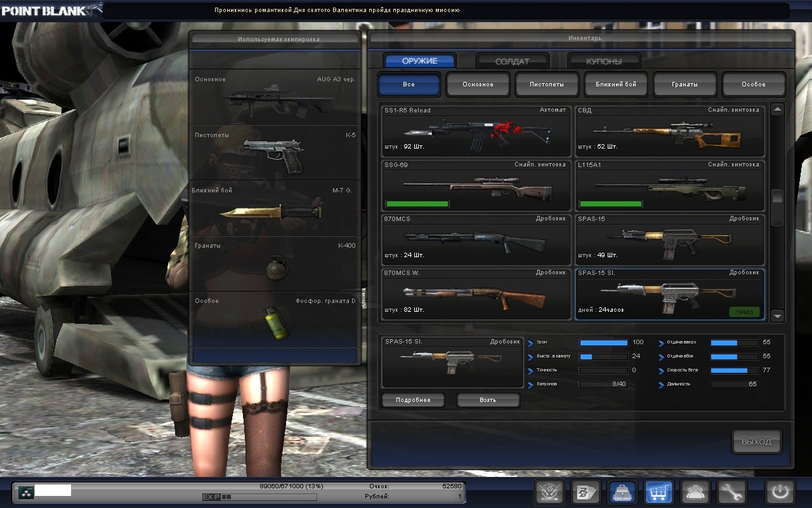The image size is (812, 508).
Task: Select the SPAS-15 SI. prize shotgun item
Action: [x=670, y=294]
